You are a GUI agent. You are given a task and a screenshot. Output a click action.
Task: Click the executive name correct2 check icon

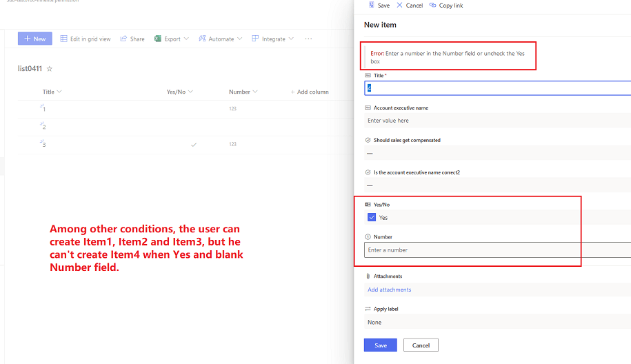(x=368, y=172)
